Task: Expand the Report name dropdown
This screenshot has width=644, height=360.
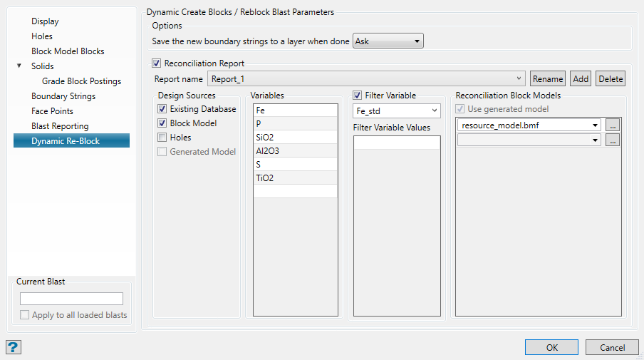Action: pyautogui.click(x=519, y=79)
